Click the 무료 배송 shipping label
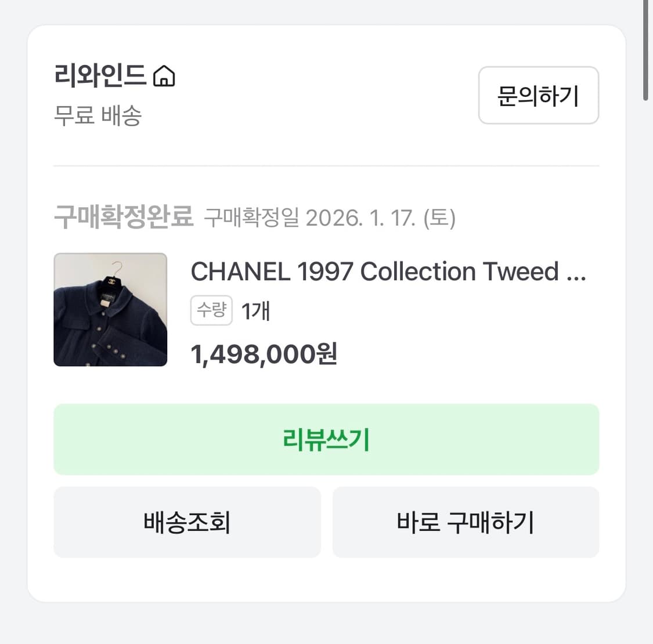The image size is (653, 644). 98,115
